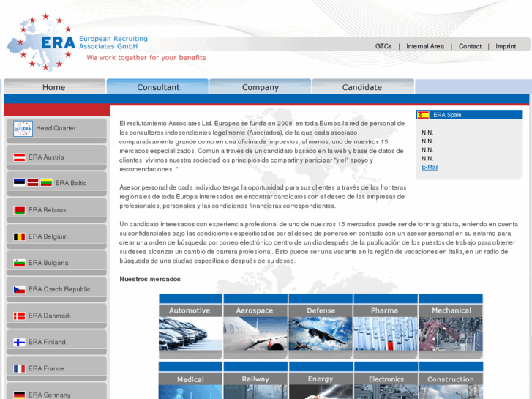Click the France flag icon
Viewport: 532px width, 399px height.
point(19,368)
